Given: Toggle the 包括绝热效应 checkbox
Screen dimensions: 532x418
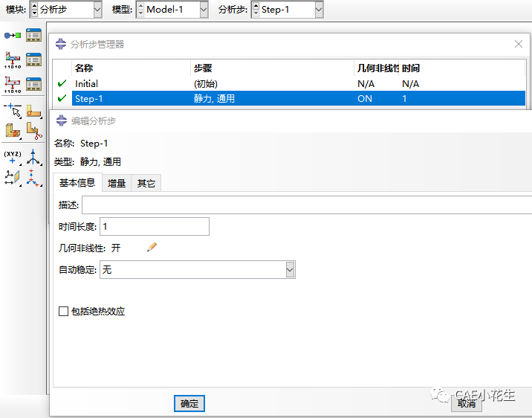Looking at the screenshot, I should (63, 311).
